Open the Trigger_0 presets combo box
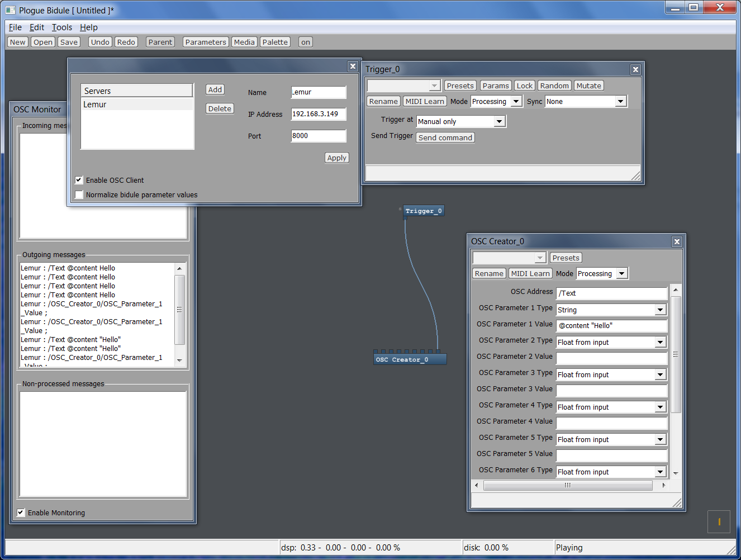741x560 pixels. [403, 86]
